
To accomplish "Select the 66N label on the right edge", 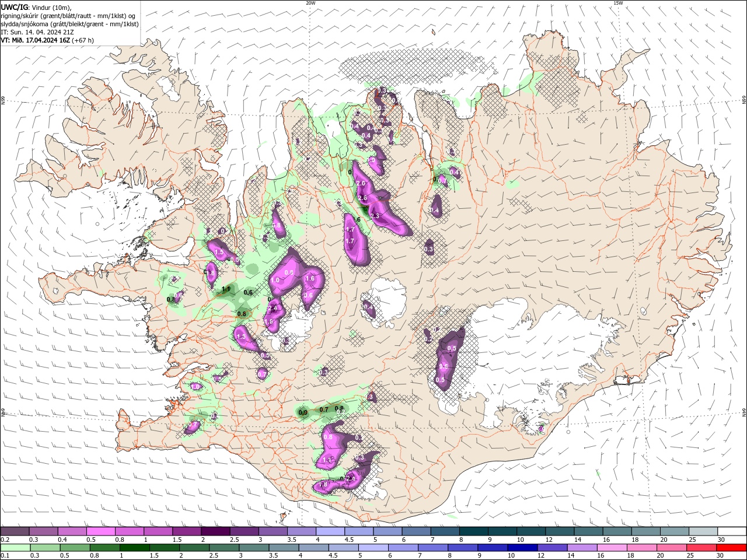I will click(x=744, y=100).
